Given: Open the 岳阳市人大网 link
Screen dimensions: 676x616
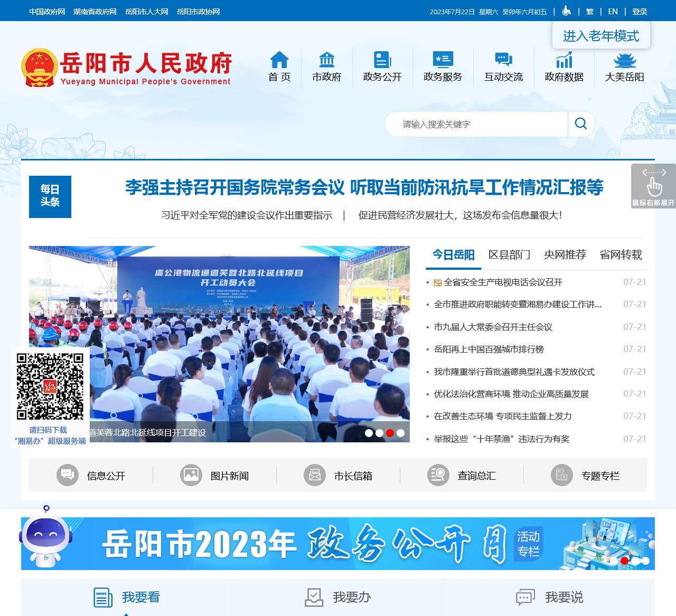Looking at the screenshot, I should point(147,12).
